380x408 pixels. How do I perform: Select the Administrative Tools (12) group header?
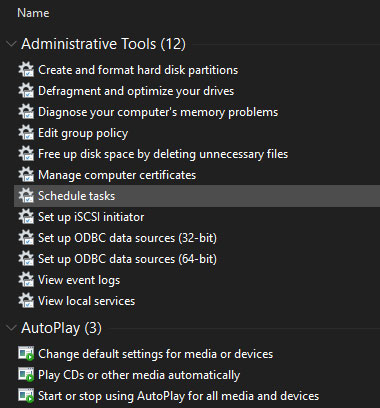[x=103, y=44]
